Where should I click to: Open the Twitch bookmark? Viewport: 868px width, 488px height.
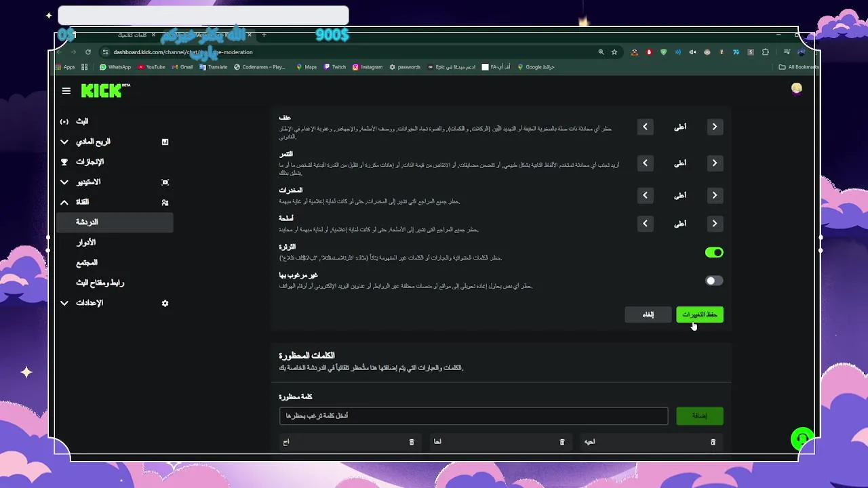[x=335, y=67]
